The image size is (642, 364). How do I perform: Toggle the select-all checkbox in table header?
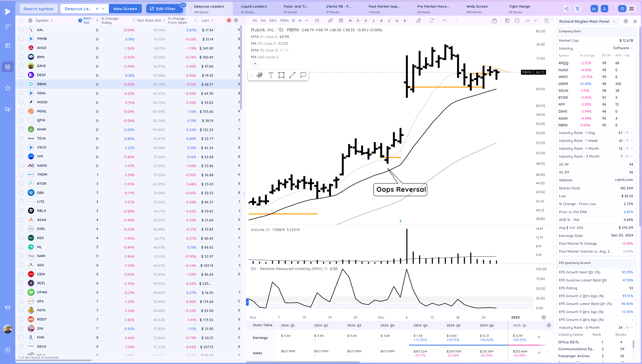pos(22,21)
